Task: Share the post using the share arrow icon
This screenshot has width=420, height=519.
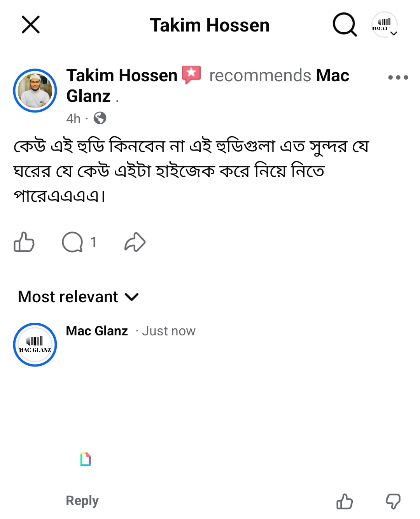Action: point(134,241)
